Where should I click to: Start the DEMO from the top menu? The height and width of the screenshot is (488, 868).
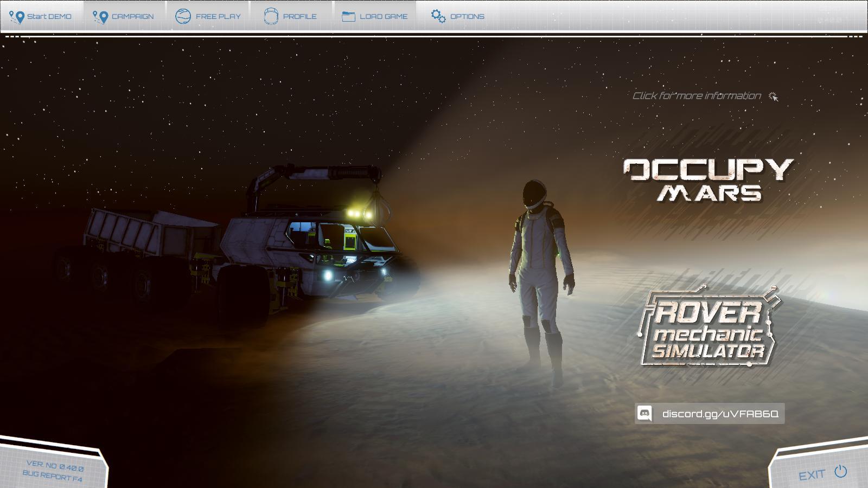tap(41, 16)
